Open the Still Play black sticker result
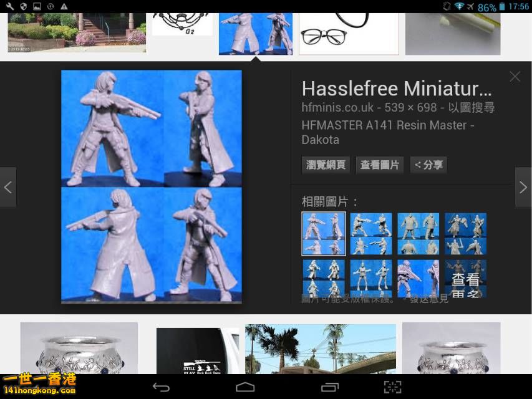Screen dimensions: 532x399 click(x=198, y=351)
